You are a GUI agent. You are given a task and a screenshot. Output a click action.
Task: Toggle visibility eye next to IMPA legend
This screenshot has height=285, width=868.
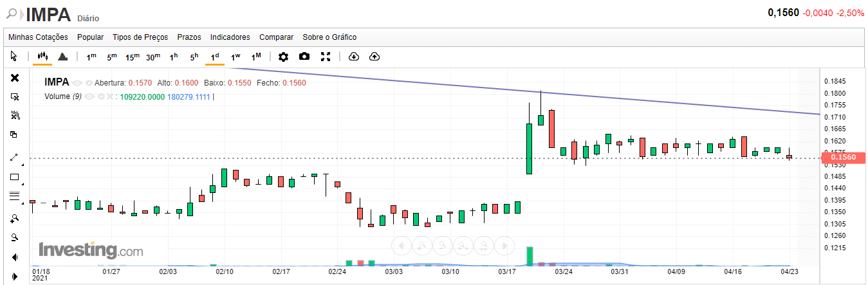click(x=77, y=83)
